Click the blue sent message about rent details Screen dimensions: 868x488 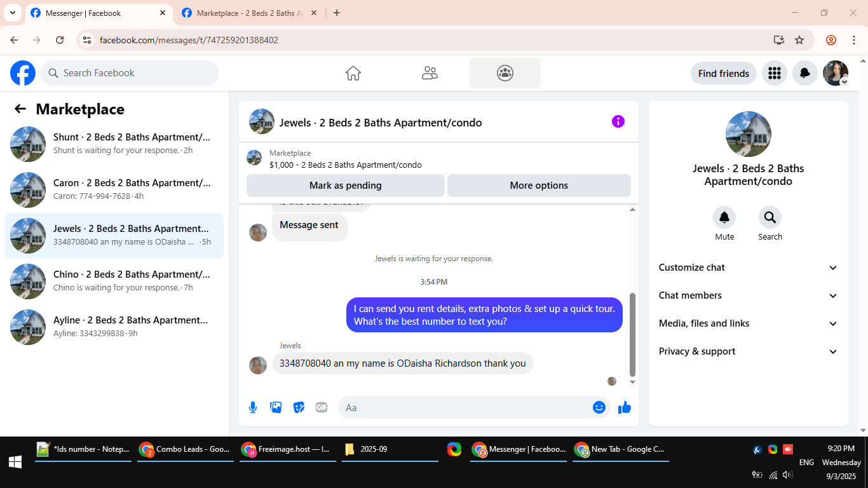pos(484,315)
